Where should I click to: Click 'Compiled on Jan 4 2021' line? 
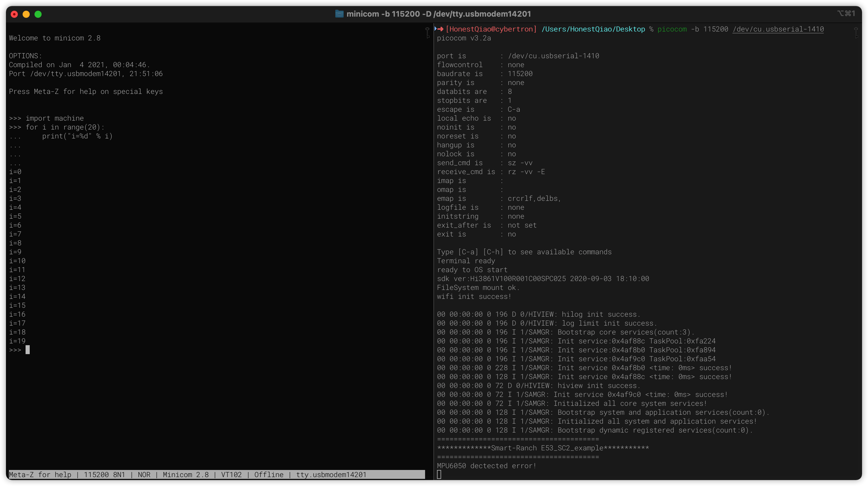[x=80, y=65]
